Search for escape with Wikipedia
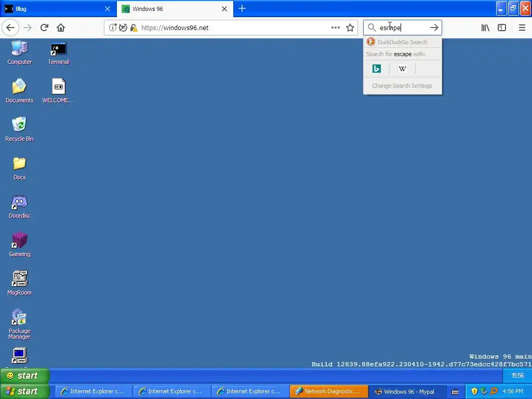Image resolution: width=532 pixels, height=399 pixels. (403, 69)
